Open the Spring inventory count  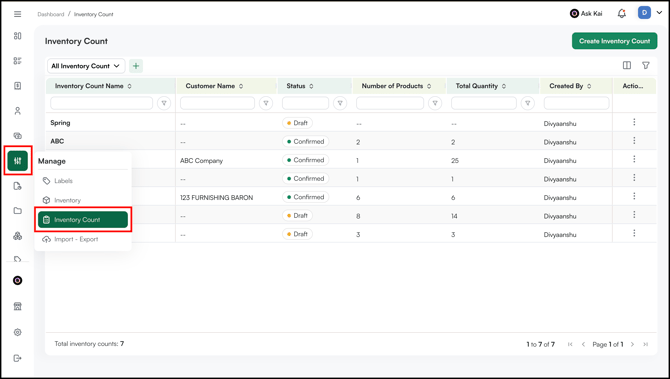click(60, 123)
